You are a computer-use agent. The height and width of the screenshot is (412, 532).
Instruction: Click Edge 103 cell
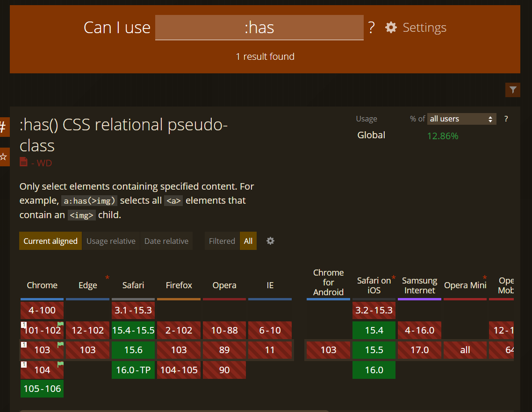[87, 350]
